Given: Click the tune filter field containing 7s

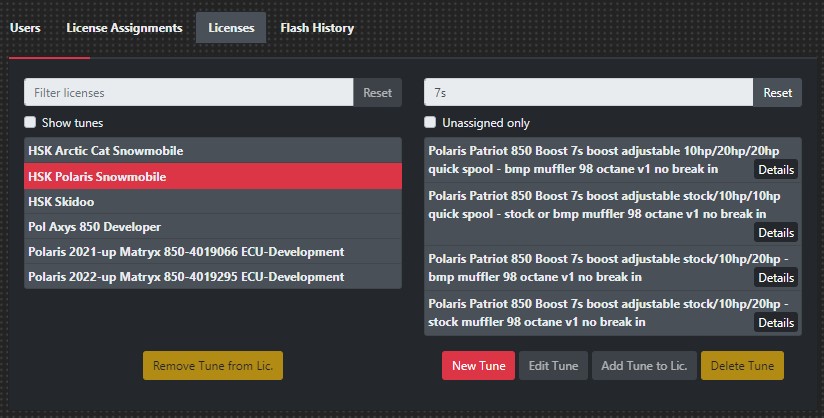Looking at the screenshot, I should [589, 93].
